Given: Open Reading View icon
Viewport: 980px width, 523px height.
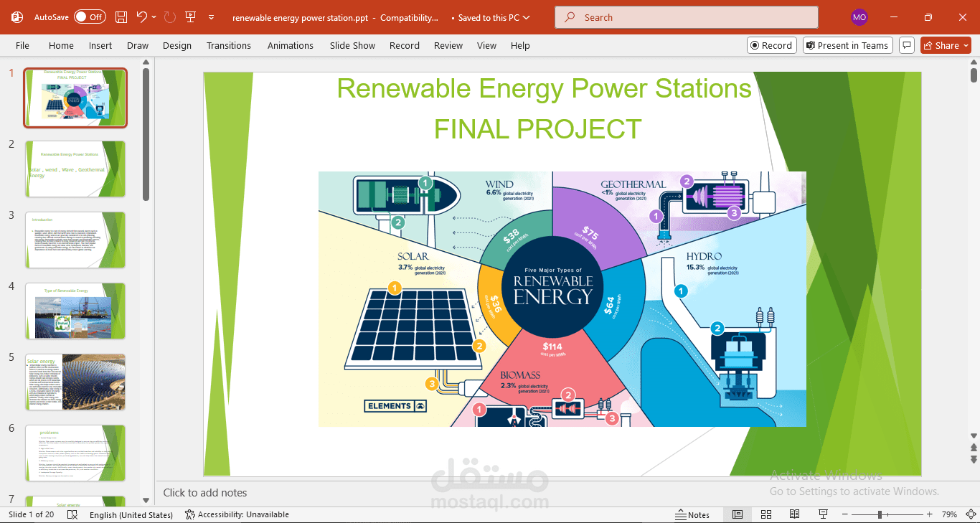Looking at the screenshot, I should pyautogui.click(x=794, y=514).
